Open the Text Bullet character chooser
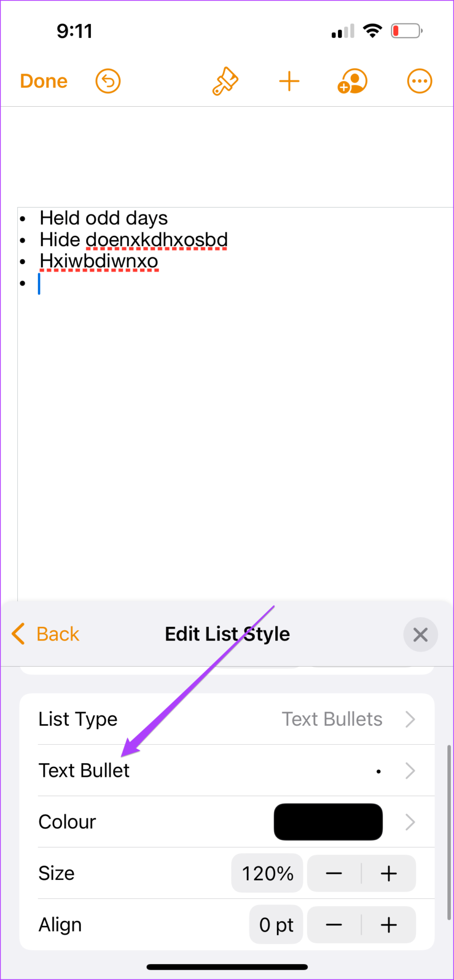This screenshot has width=454, height=980. (227, 770)
